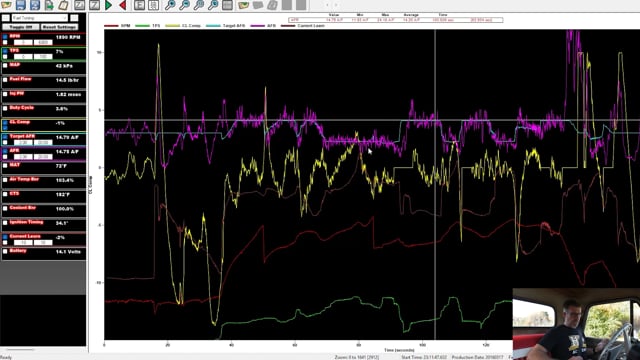Enable the Air Temp Enr channel checkbox

click(5, 180)
